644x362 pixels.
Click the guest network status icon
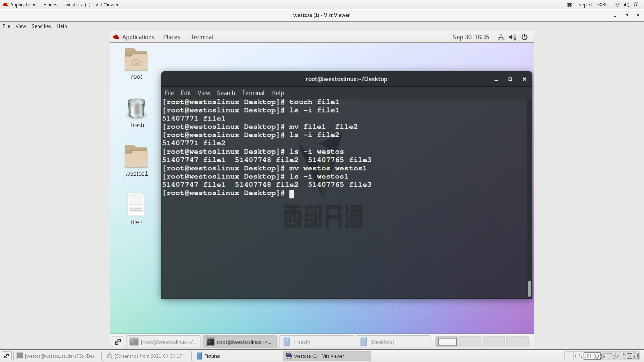click(x=501, y=37)
